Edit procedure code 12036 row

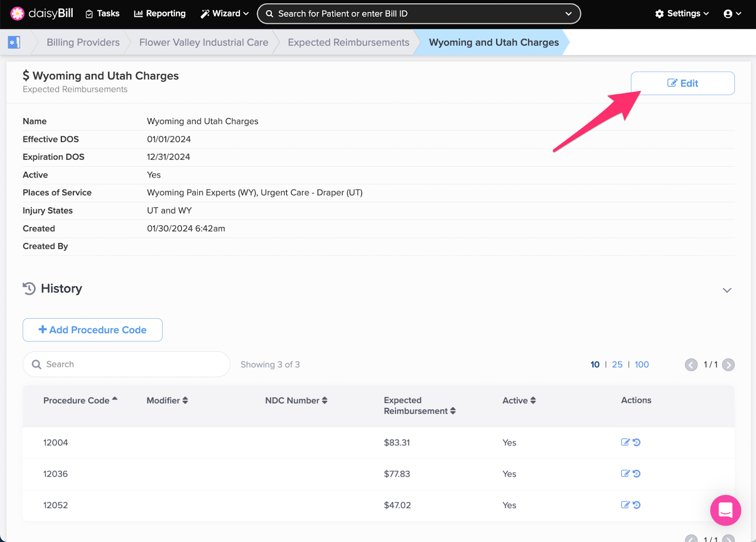pyautogui.click(x=625, y=474)
